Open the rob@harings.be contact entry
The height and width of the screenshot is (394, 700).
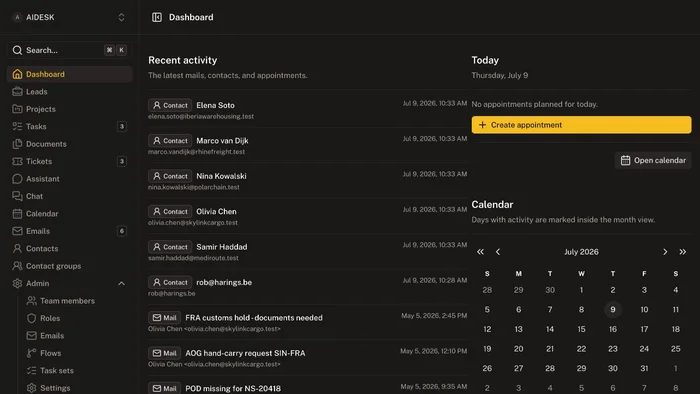tap(308, 286)
